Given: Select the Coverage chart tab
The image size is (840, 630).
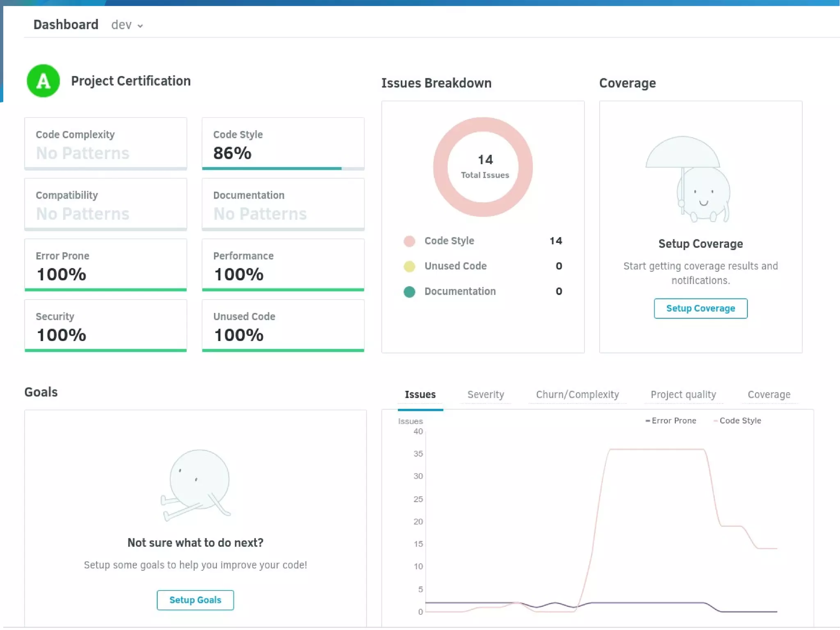Looking at the screenshot, I should pyautogui.click(x=769, y=394).
